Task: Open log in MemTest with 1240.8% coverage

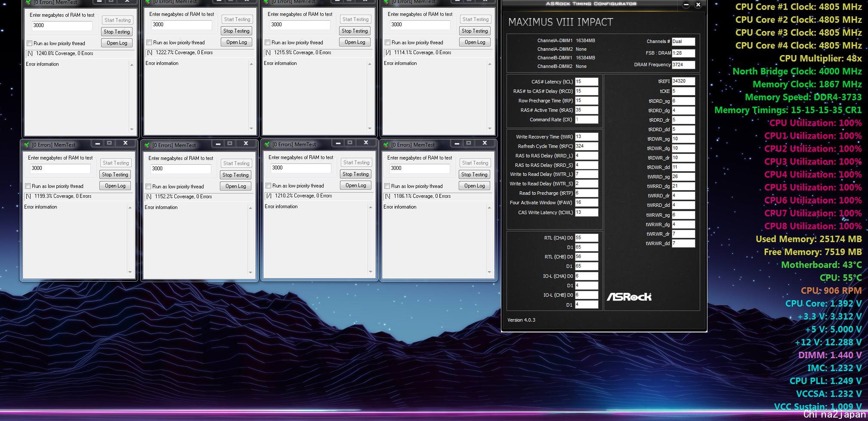Action: point(117,43)
